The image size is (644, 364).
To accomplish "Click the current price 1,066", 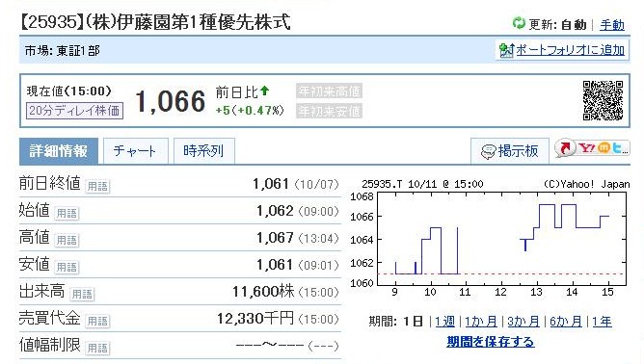I will coord(170,101).
